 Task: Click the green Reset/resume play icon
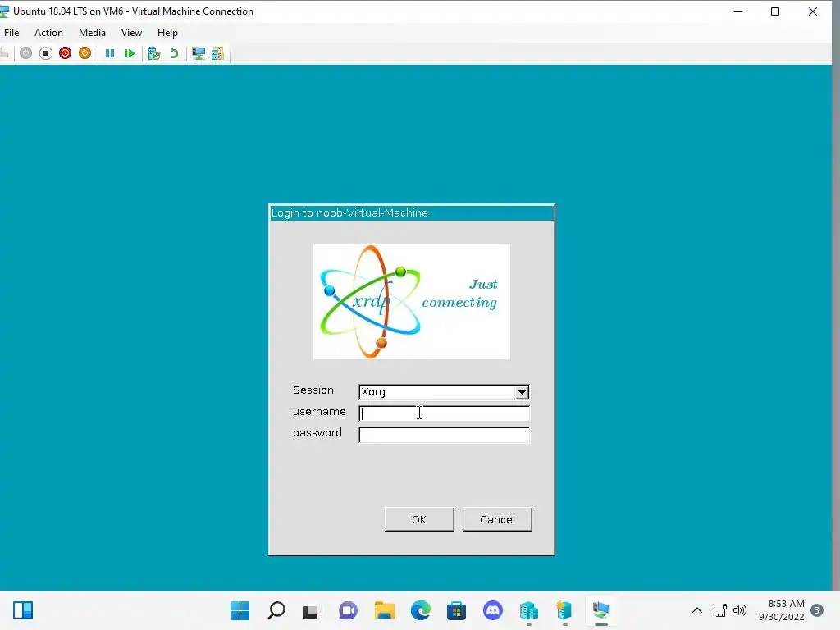pos(129,53)
